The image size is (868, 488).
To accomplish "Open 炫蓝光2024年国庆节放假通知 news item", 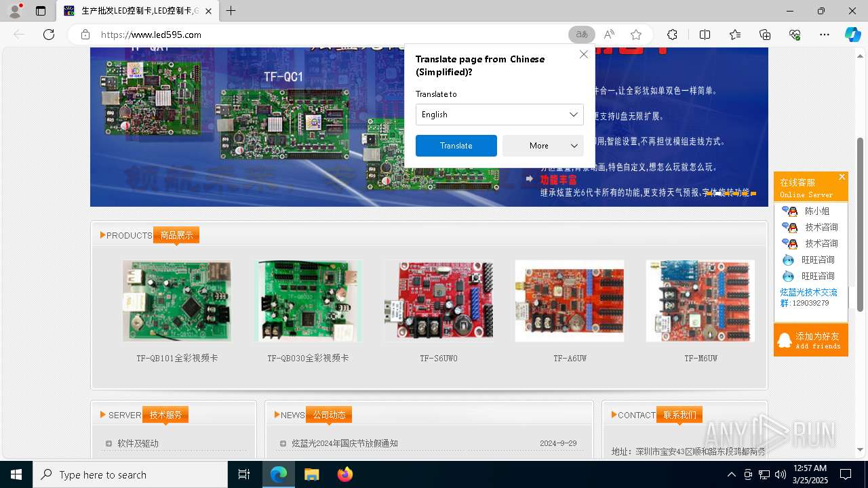I will point(344,443).
